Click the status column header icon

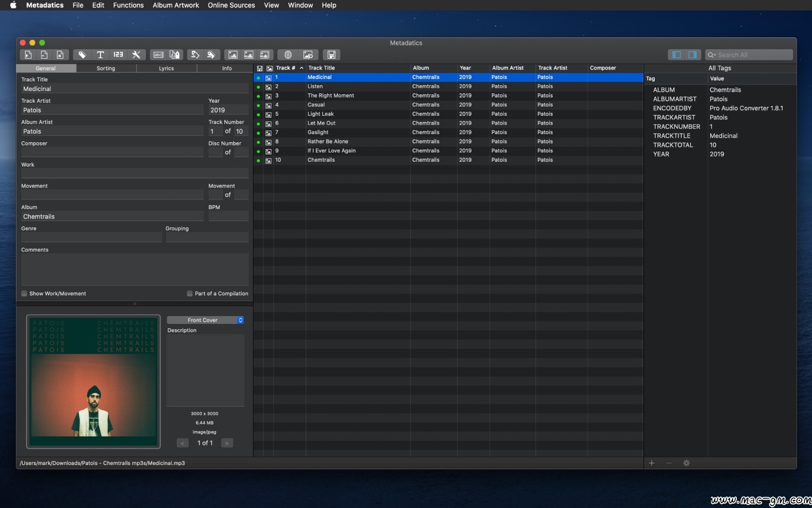coord(260,68)
